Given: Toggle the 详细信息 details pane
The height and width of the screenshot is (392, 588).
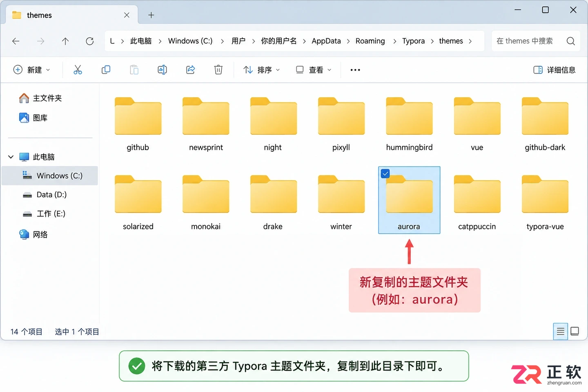Looking at the screenshot, I should (554, 70).
